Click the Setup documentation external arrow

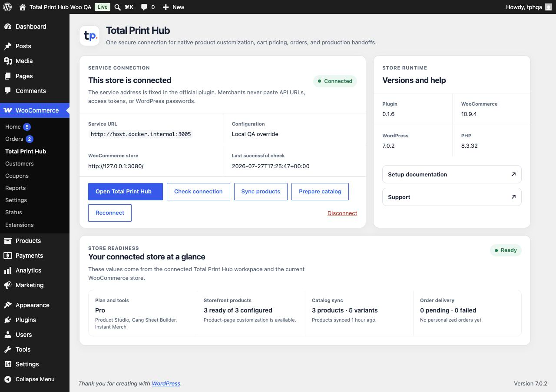[x=513, y=174]
